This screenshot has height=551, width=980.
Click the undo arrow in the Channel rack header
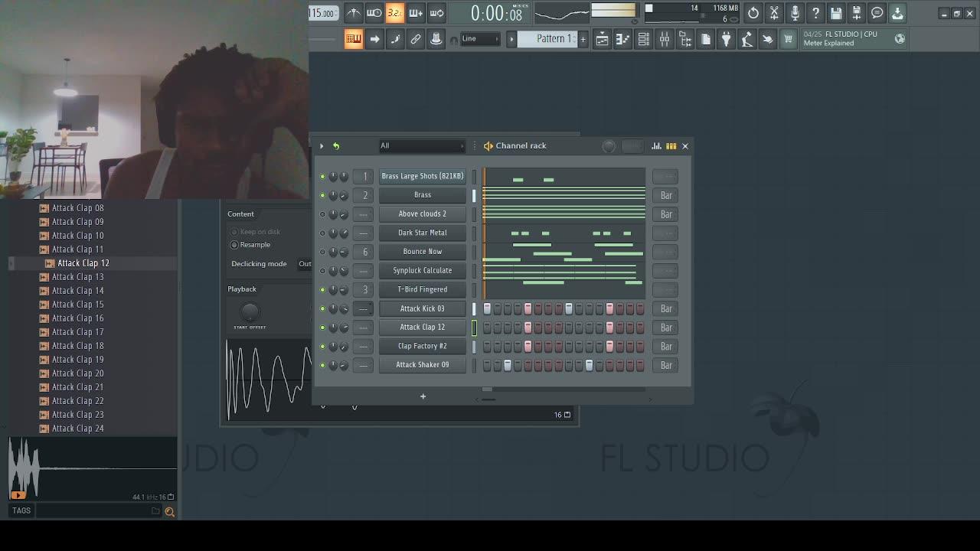point(336,146)
